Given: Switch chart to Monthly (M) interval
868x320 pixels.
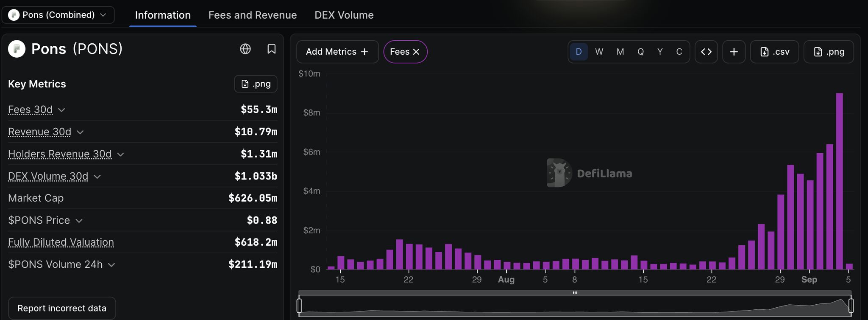Looking at the screenshot, I should [x=620, y=52].
